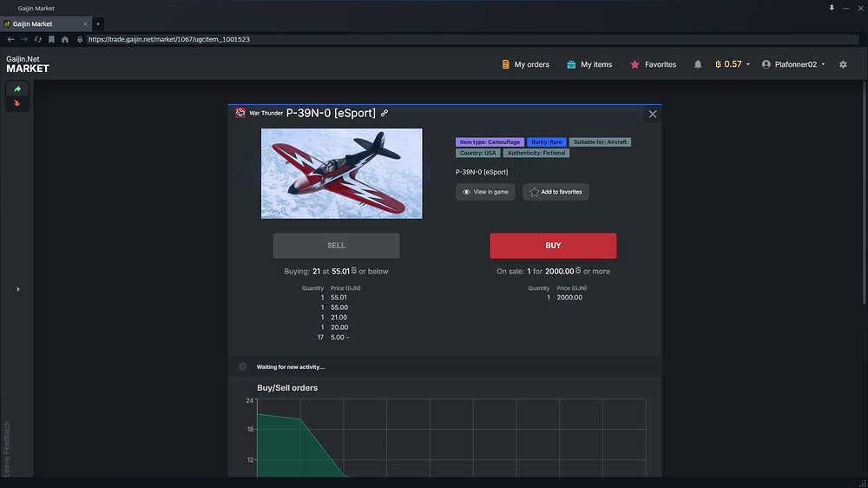
Task: Click the page vertical scrollbar
Action: point(865,192)
